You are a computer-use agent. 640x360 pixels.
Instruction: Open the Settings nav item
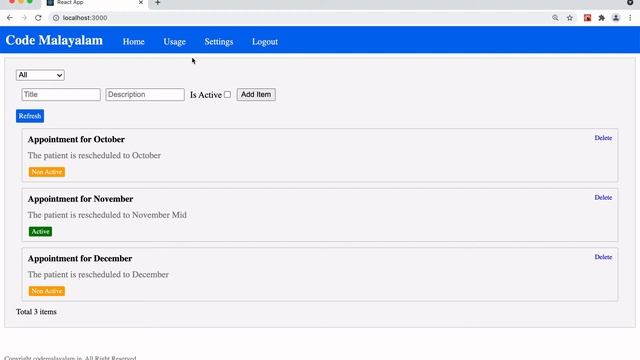219,42
